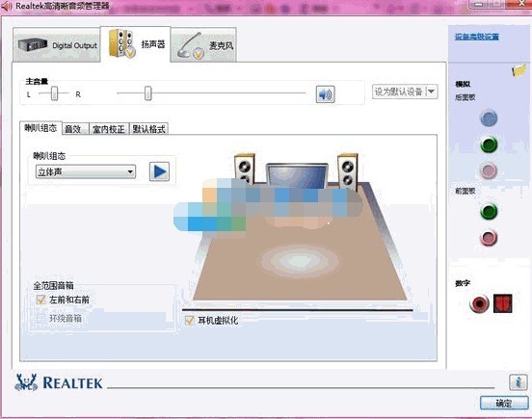Open the 麦克风 microphone tab

(x=203, y=45)
